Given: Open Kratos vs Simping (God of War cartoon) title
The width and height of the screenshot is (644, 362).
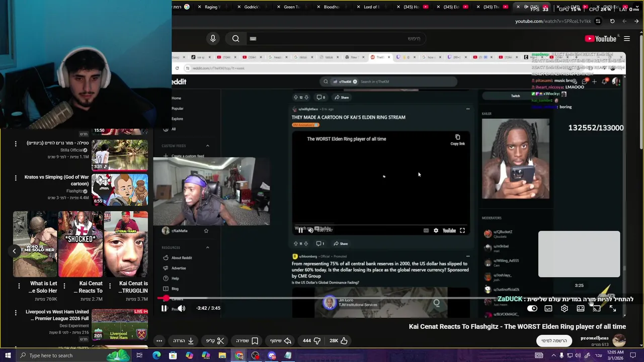Looking at the screenshot, I should [x=57, y=180].
